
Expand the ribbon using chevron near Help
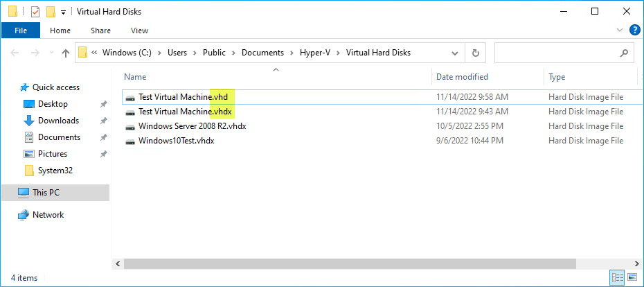click(620, 30)
